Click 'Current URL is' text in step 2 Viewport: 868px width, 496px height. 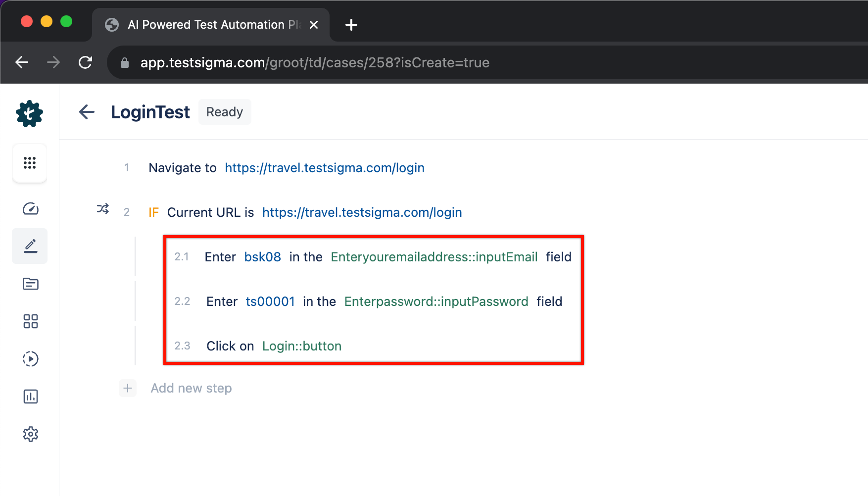pyautogui.click(x=211, y=212)
